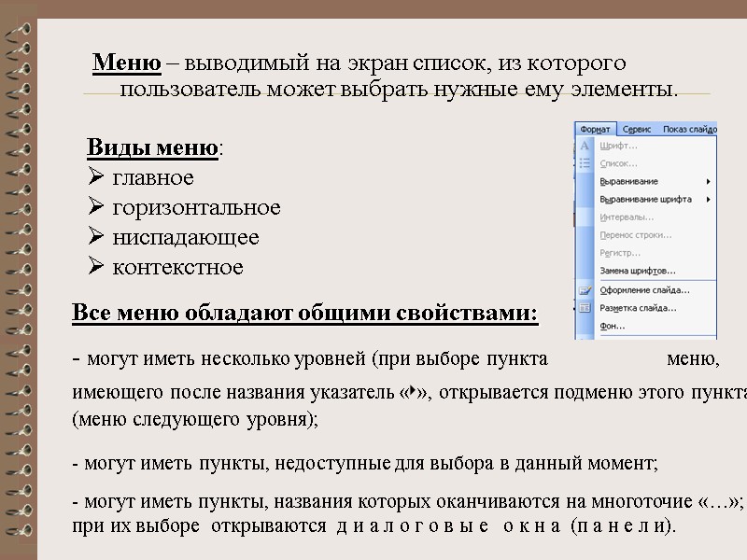This screenshot has height=560, width=747.
Task: Click the arrow bullet before горизонтальное
Action: tap(96, 205)
